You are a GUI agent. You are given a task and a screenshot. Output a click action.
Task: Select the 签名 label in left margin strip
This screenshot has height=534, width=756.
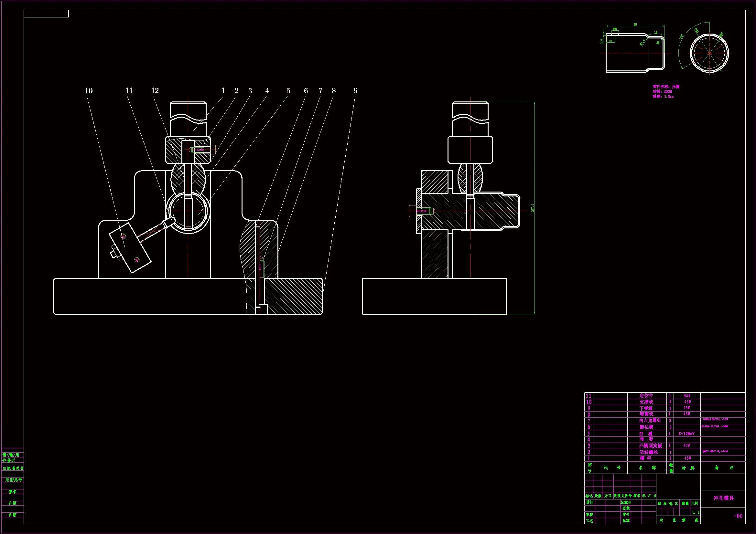coord(13,492)
